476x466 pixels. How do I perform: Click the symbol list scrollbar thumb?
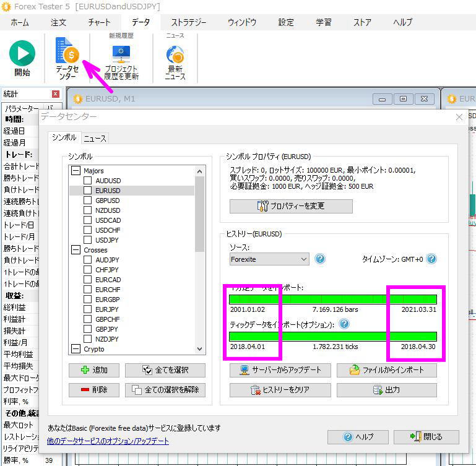pos(199,214)
